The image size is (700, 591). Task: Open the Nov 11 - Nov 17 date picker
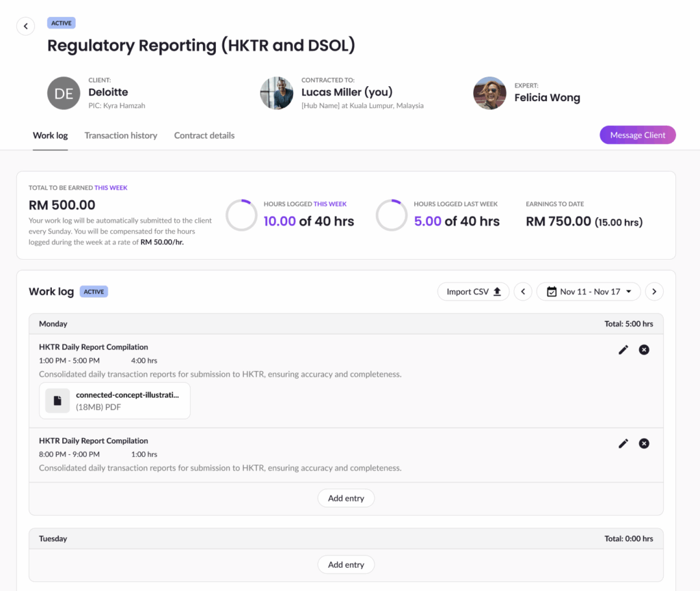(589, 292)
